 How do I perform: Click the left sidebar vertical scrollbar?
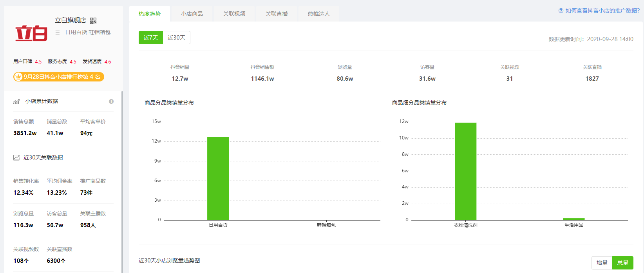coord(122,182)
